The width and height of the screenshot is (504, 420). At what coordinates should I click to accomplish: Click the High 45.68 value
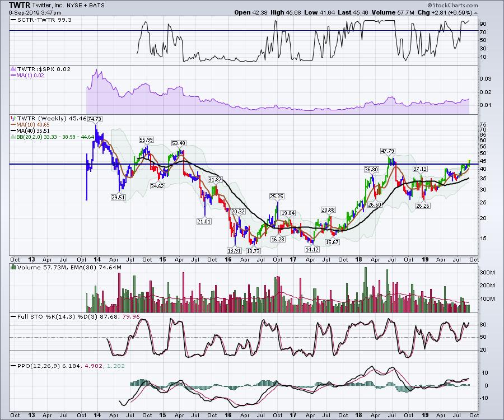(286, 12)
